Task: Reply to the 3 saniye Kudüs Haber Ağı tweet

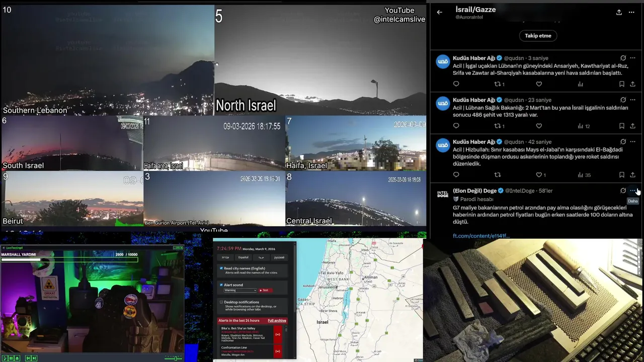Action: click(x=456, y=84)
